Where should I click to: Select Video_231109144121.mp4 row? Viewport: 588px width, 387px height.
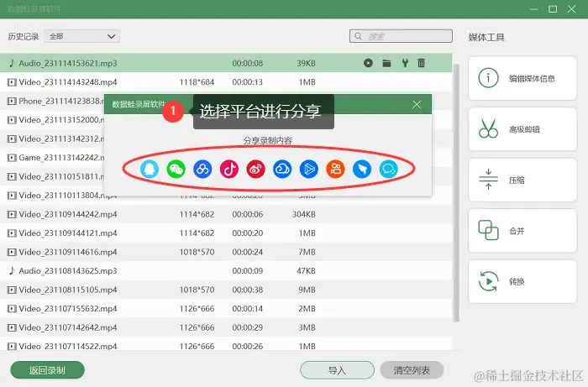(226, 233)
